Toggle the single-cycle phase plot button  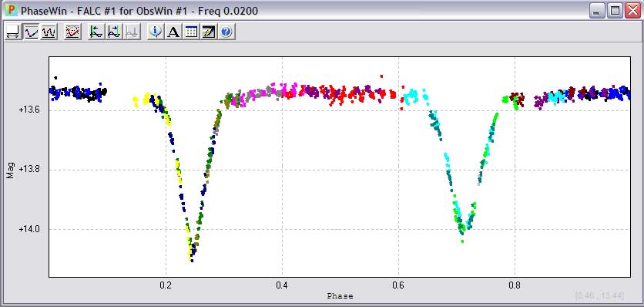click(x=32, y=32)
